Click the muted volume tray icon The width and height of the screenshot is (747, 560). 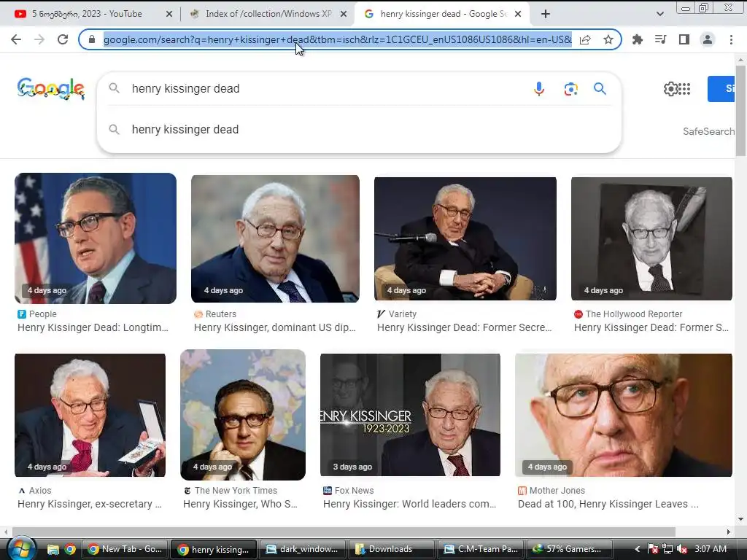[682, 550]
